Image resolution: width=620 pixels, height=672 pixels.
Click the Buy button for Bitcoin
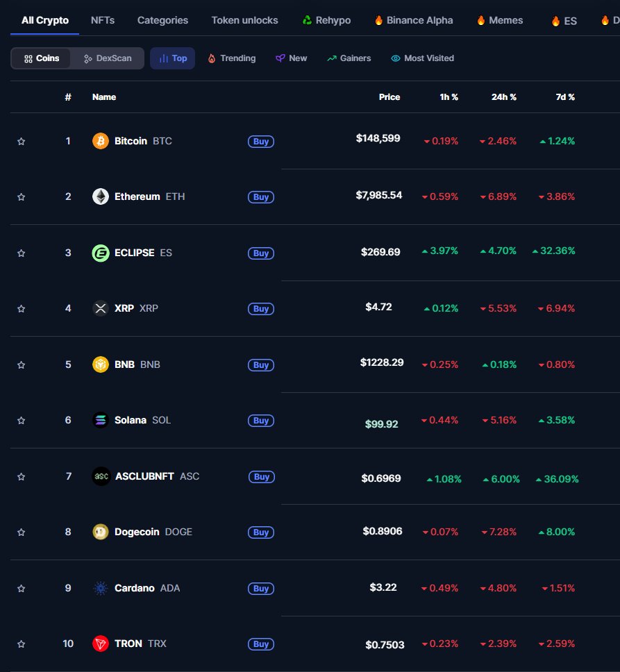261,142
